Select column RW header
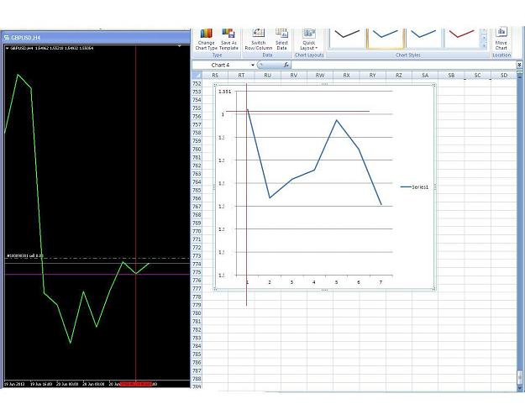 click(320, 76)
